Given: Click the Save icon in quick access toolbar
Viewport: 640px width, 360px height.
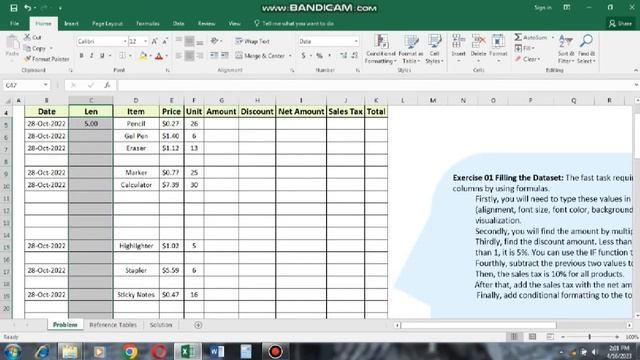Looking at the screenshot, I should (14, 8).
